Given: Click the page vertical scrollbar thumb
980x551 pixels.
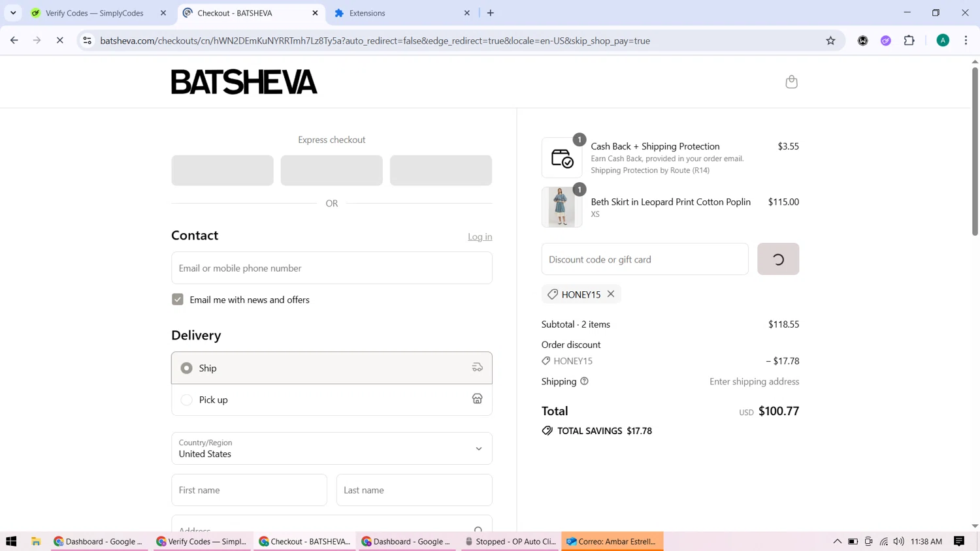Looking at the screenshot, I should [975, 150].
